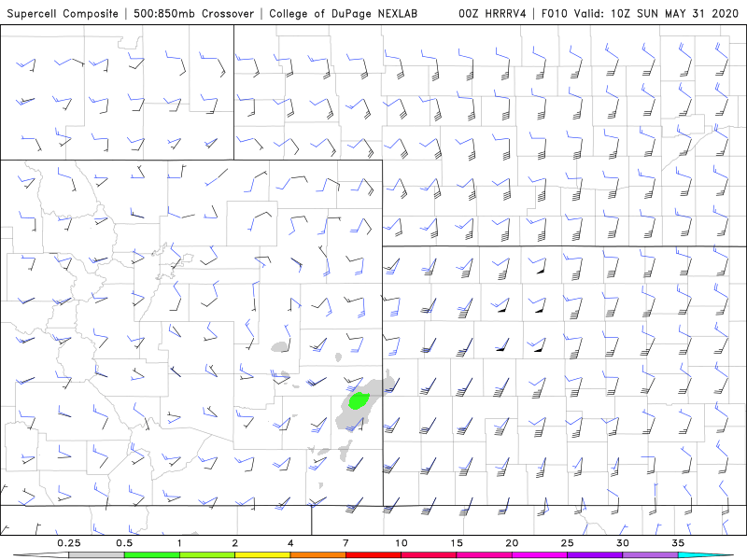
Task: Click the legend value 1
Action: pos(179,543)
